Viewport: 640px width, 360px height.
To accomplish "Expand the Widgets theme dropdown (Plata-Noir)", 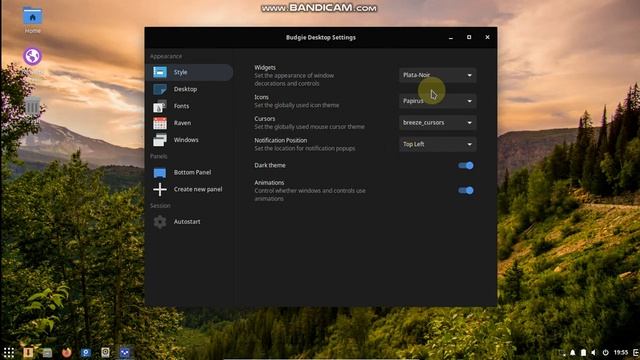I will pyautogui.click(x=437, y=75).
